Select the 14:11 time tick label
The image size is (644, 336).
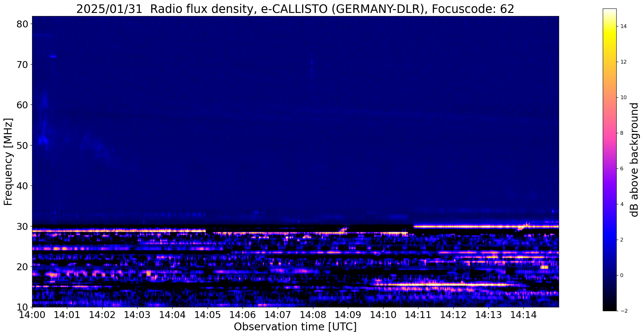tap(418, 315)
